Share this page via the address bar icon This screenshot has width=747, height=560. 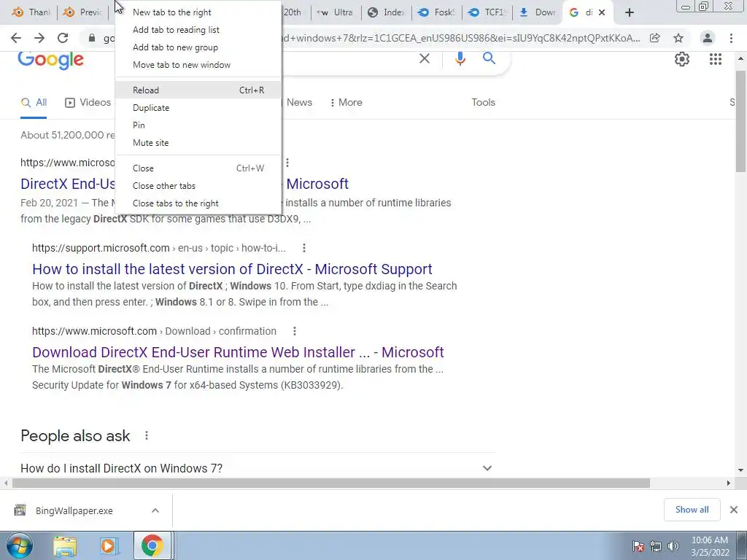pos(655,38)
